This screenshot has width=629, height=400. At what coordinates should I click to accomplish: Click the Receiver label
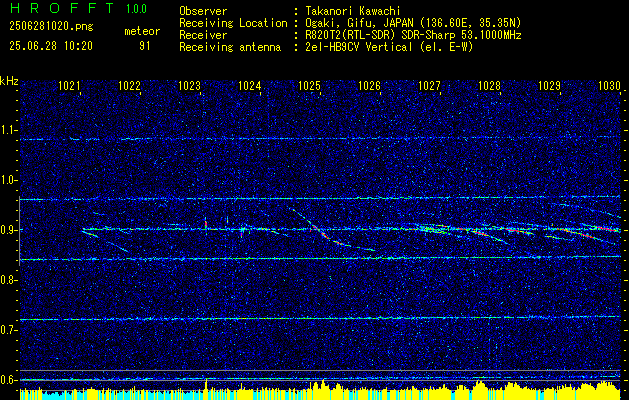tap(203, 35)
